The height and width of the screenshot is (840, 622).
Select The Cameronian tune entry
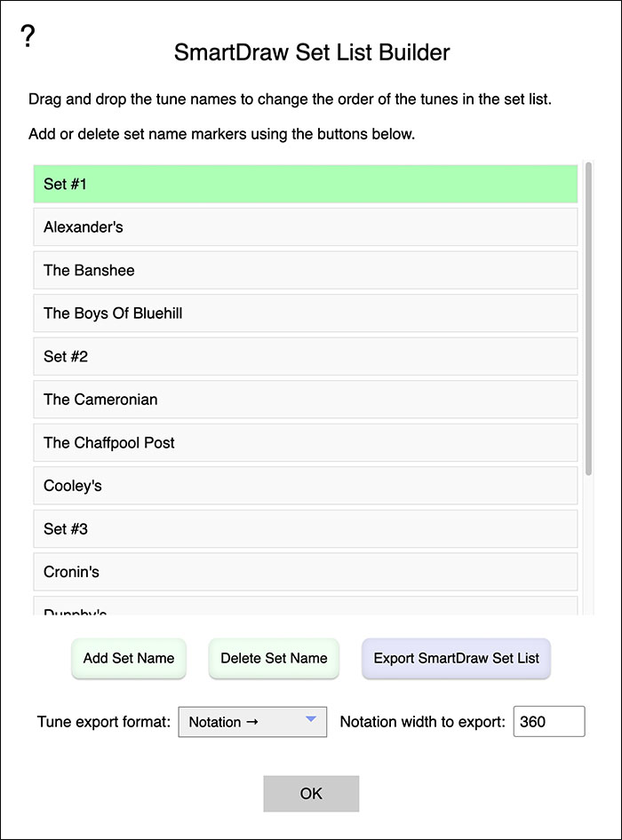point(306,400)
